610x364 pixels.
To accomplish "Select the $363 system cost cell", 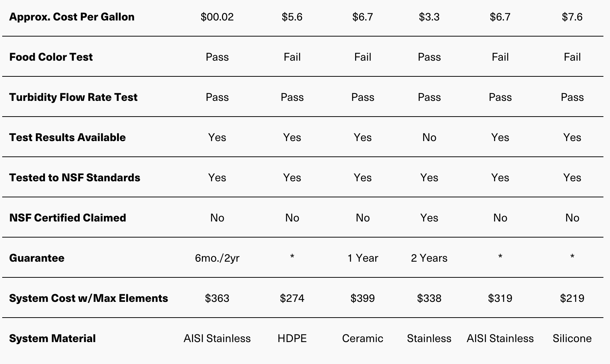I will [x=217, y=298].
